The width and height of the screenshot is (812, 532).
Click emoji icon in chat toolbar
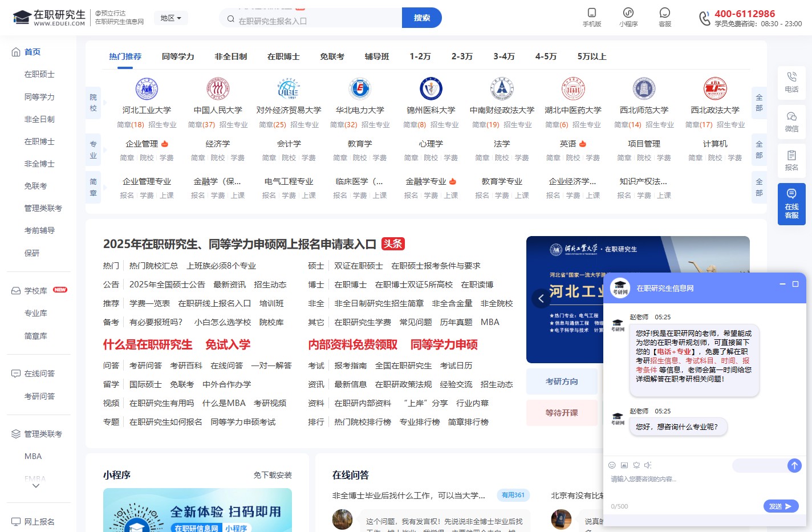(612, 465)
